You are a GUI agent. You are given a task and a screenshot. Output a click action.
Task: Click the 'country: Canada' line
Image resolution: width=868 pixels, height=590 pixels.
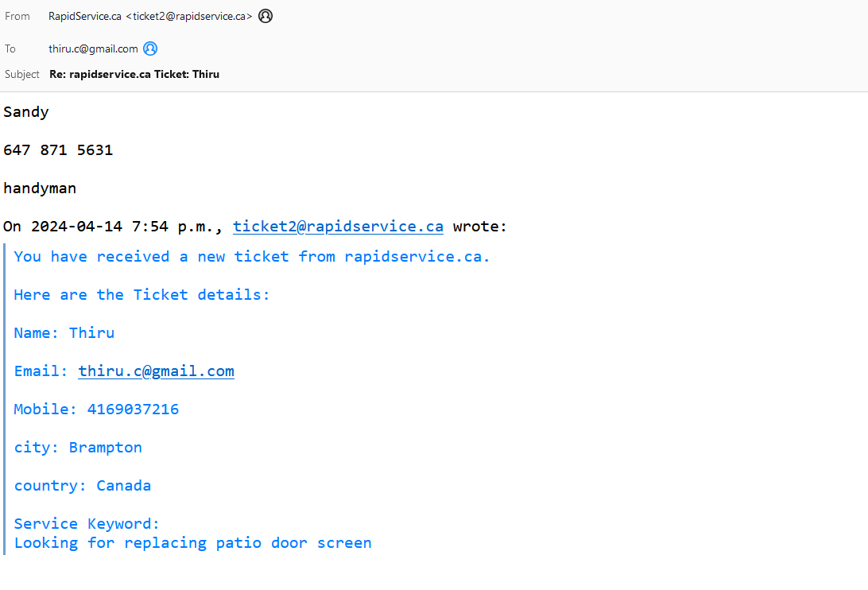point(83,486)
